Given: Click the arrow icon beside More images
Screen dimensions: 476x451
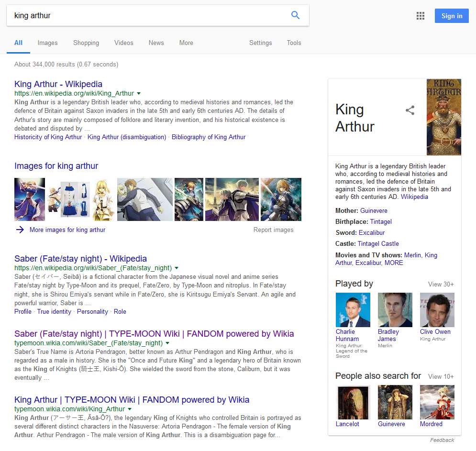Looking at the screenshot, I should [x=20, y=230].
